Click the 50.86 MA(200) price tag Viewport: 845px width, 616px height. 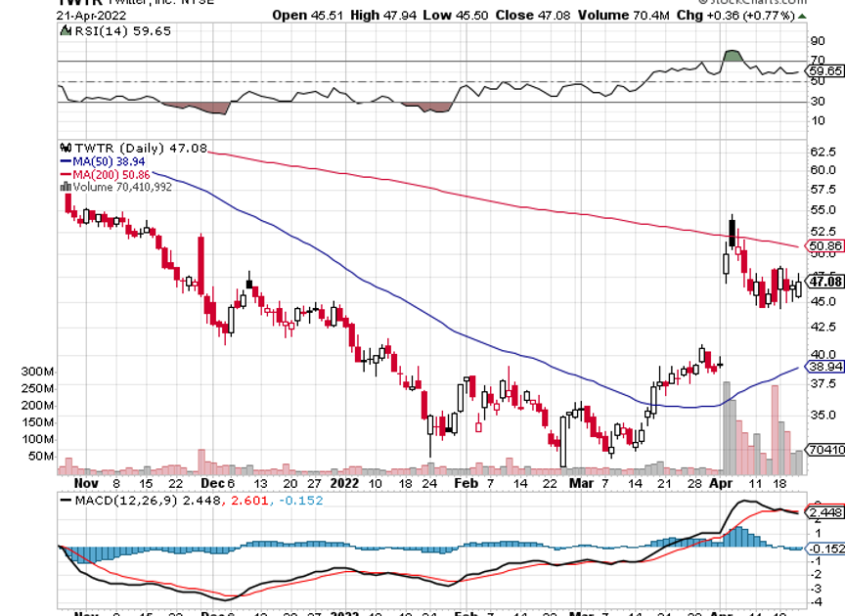coord(823,245)
